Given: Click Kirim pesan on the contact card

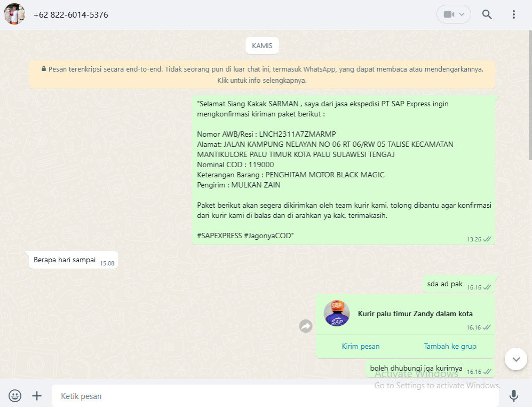Looking at the screenshot, I should (x=361, y=346).
